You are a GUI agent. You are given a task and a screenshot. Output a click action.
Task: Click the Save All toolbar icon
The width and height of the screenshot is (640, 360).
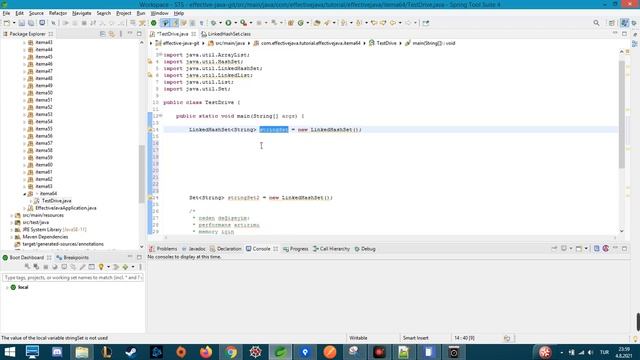coord(31,23)
